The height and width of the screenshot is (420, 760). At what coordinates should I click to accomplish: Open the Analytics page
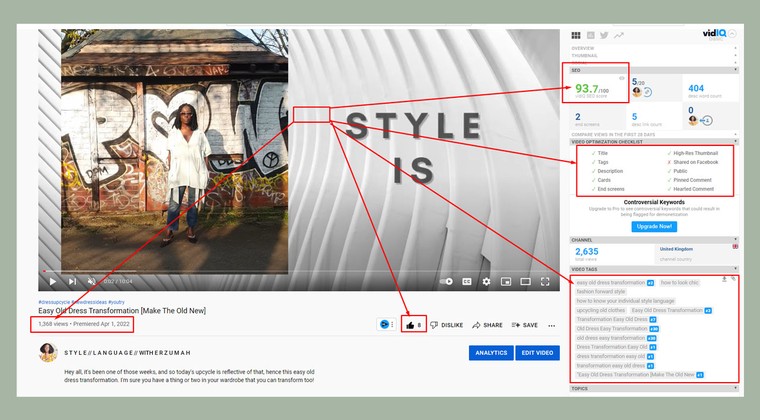(490, 353)
